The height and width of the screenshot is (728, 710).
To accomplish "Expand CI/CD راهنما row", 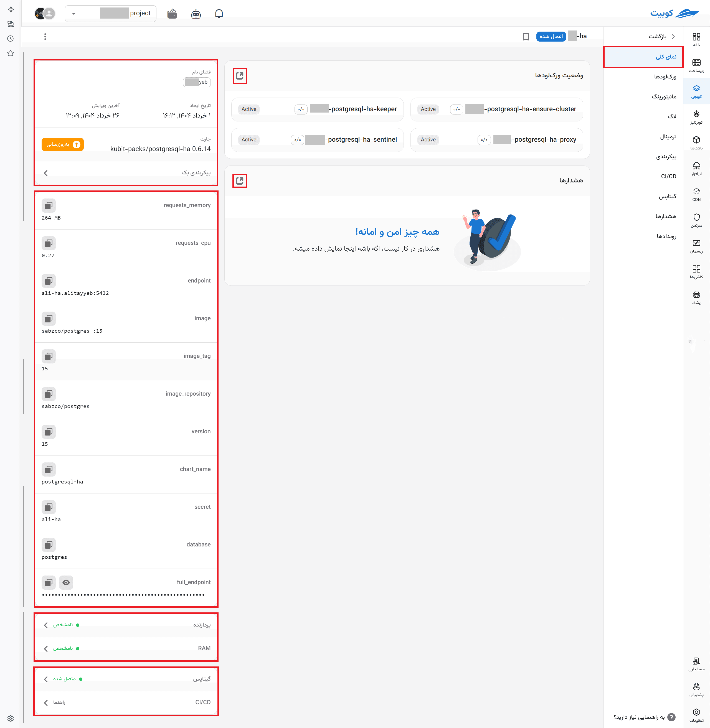I will click(126, 702).
